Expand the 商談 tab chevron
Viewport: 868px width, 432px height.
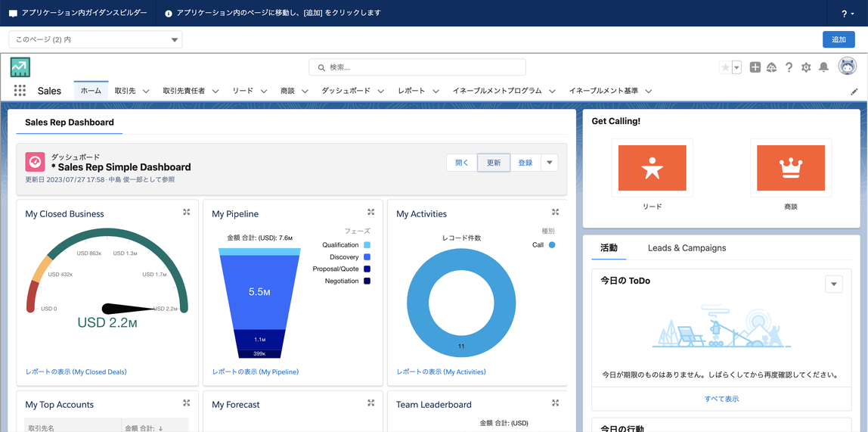tap(305, 92)
